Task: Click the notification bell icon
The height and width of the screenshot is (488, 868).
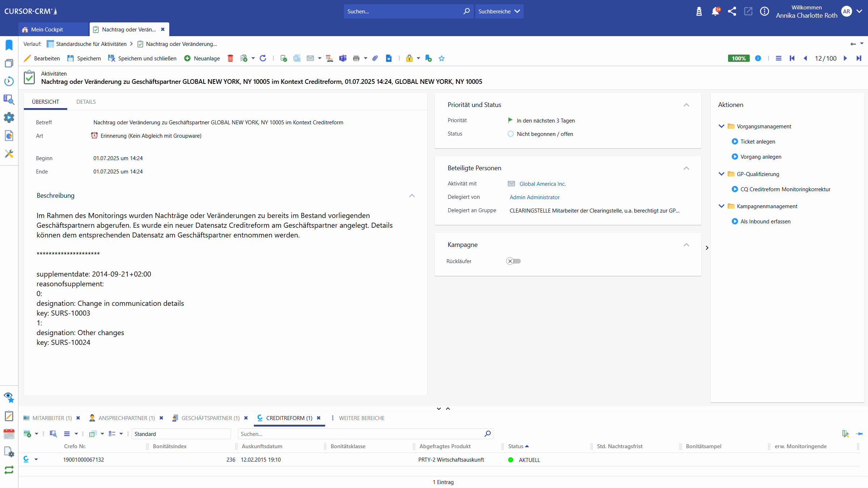Action: pyautogui.click(x=715, y=11)
